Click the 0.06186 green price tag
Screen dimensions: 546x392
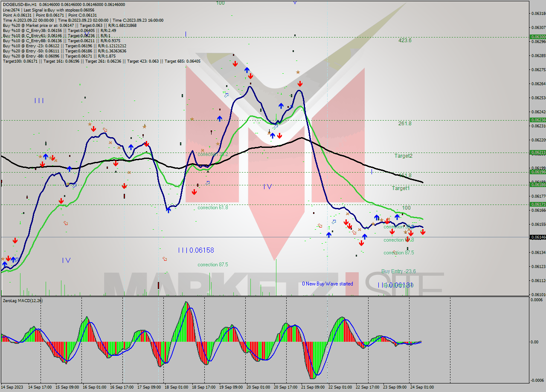pos(537,184)
